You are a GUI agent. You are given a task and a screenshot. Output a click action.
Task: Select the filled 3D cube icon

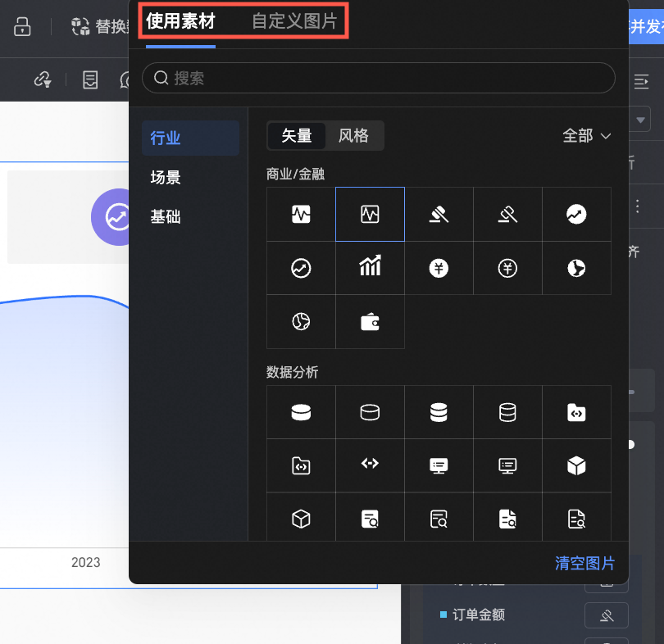click(576, 465)
